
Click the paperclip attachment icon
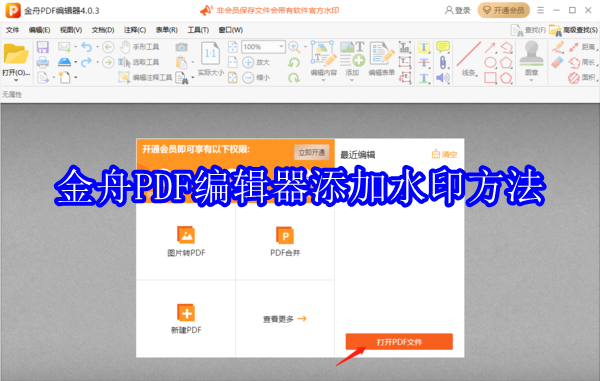443,62
